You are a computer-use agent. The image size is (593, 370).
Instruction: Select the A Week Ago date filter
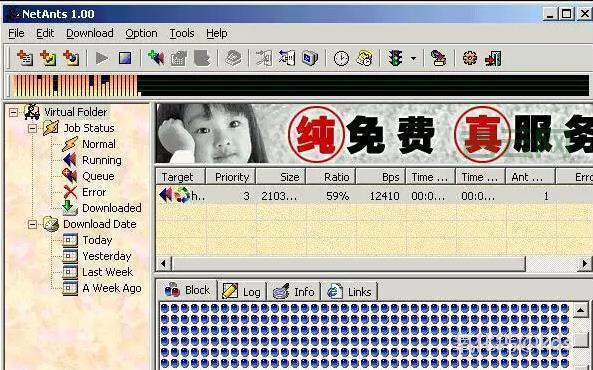112,288
